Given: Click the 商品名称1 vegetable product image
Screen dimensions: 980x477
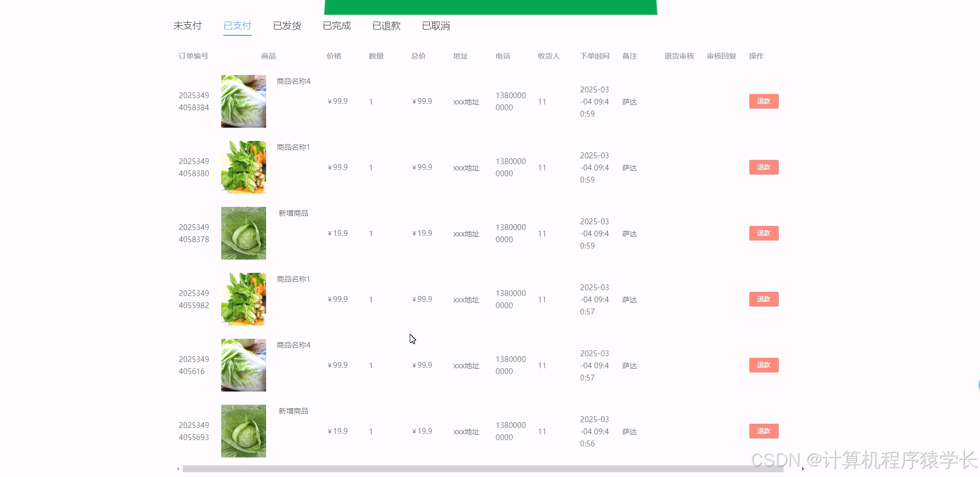Looking at the screenshot, I should point(243,167).
